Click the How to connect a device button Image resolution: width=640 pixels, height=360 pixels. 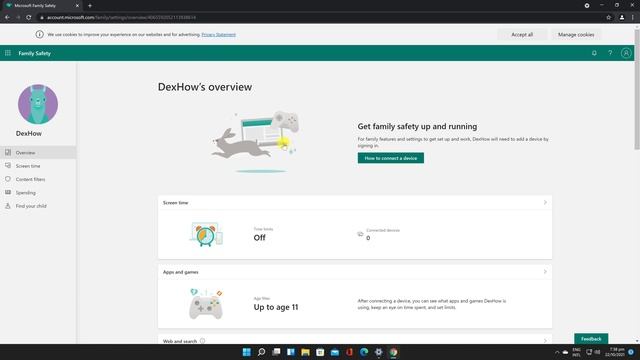pos(391,158)
